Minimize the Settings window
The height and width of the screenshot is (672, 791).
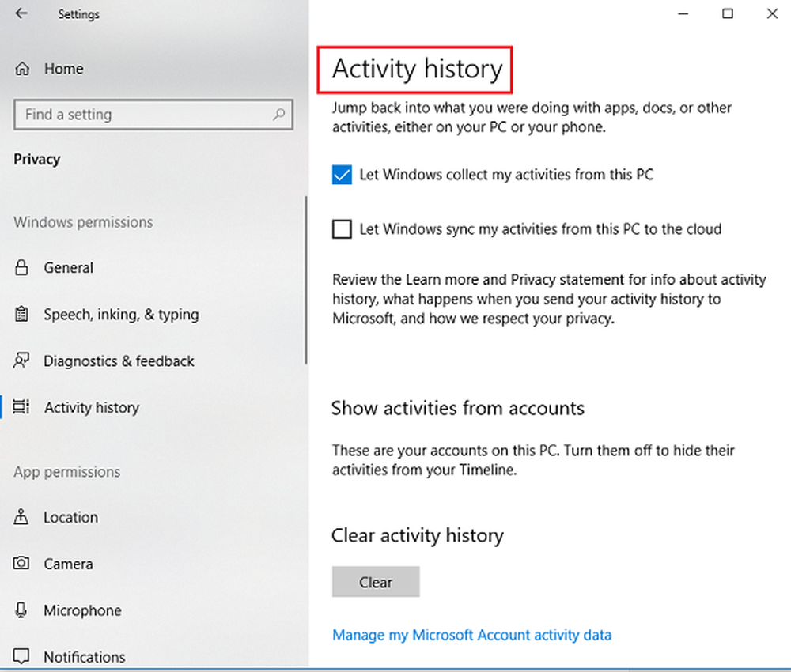click(x=683, y=13)
